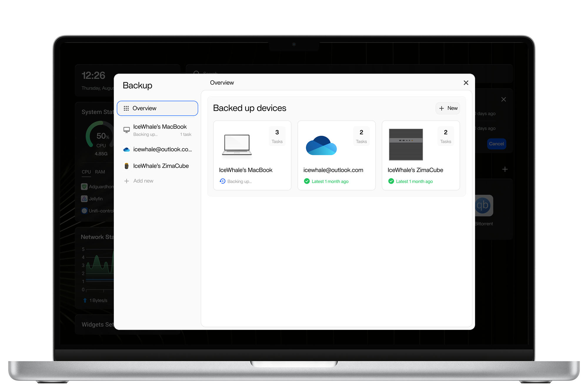
Task: Click the OneDrive cloud icon in sidebar
Action: point(126,150)
